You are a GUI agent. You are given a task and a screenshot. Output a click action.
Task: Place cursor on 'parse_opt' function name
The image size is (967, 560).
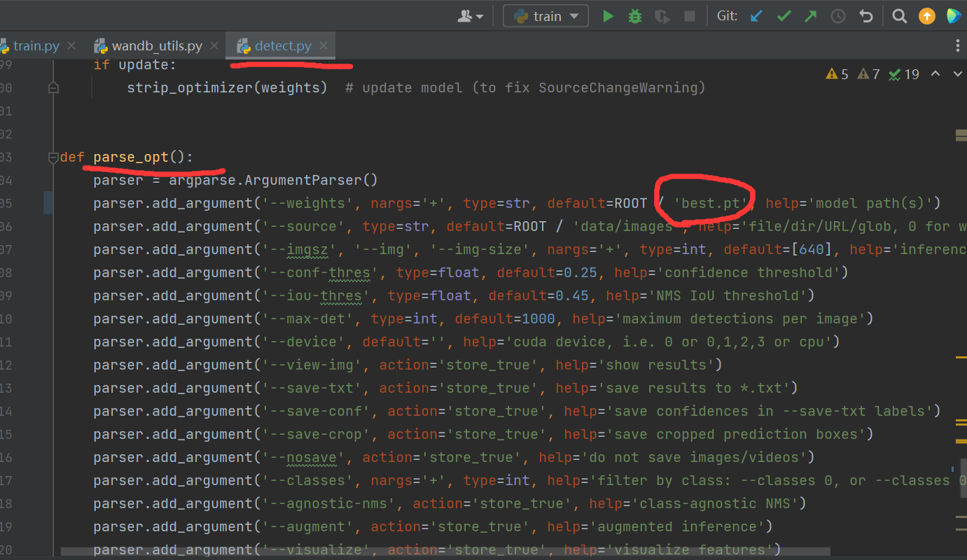pyautogui.click(x=131, y=157)
